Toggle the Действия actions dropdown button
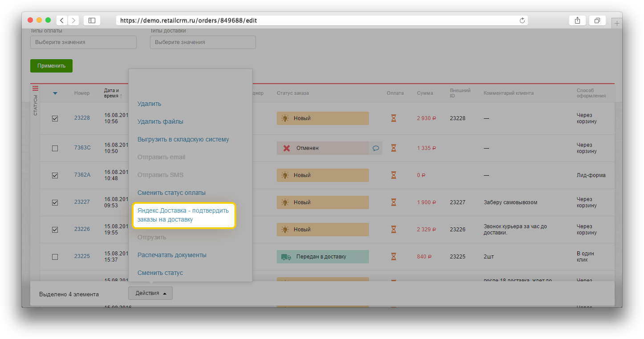This screenshot has width=644, height=339. (150, 293)
